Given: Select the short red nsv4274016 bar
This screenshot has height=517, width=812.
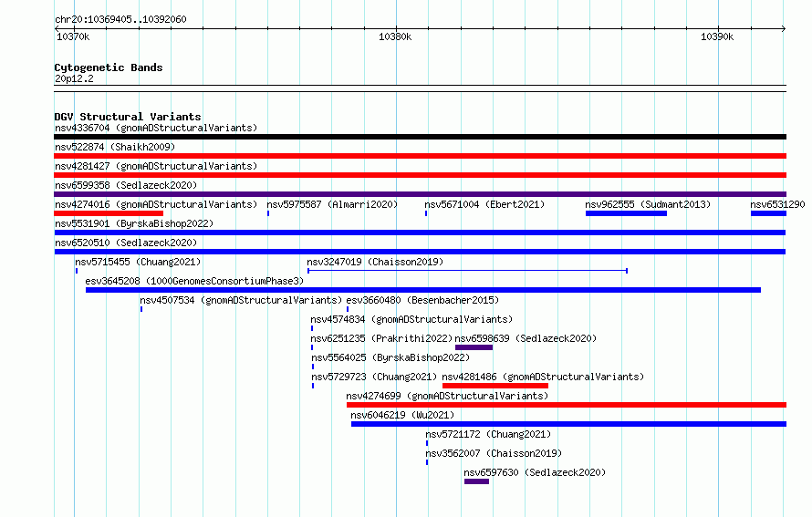Looking at the screenshot, I should [x=109, y=213].
